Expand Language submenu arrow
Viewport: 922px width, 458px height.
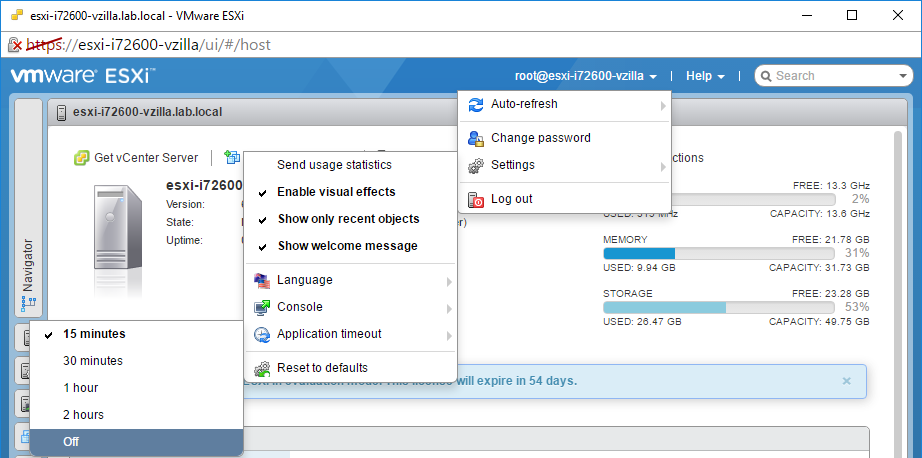coord(449,282)
